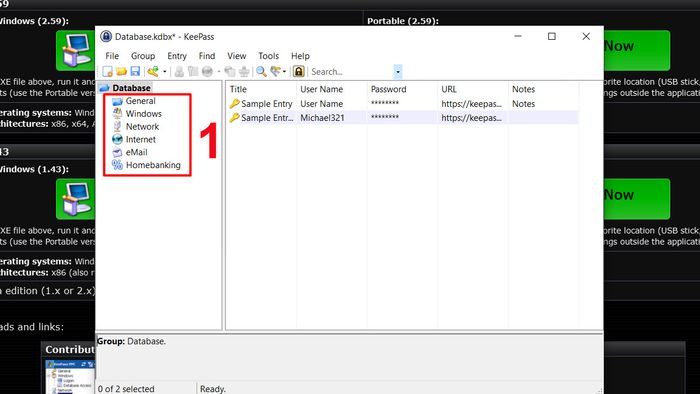Sort by the Notes column header
The width and height of the screenshot is (700, 394).
tap(543, 89)
